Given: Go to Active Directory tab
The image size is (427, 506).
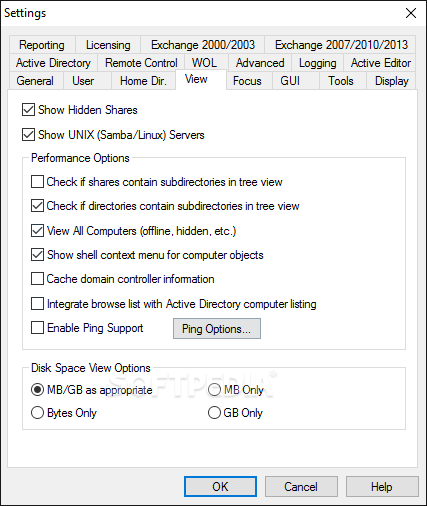Looking at the screenshot, I should point(53,63).
